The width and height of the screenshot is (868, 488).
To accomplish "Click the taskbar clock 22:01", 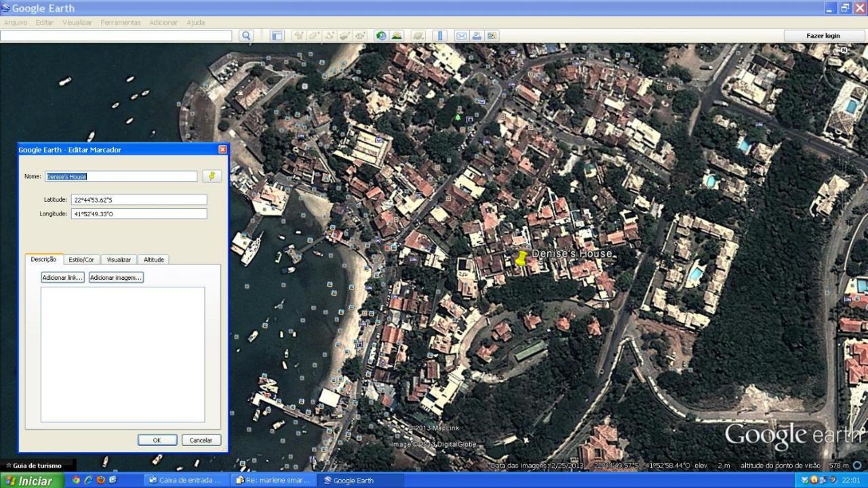I will (x=851, y=481).
